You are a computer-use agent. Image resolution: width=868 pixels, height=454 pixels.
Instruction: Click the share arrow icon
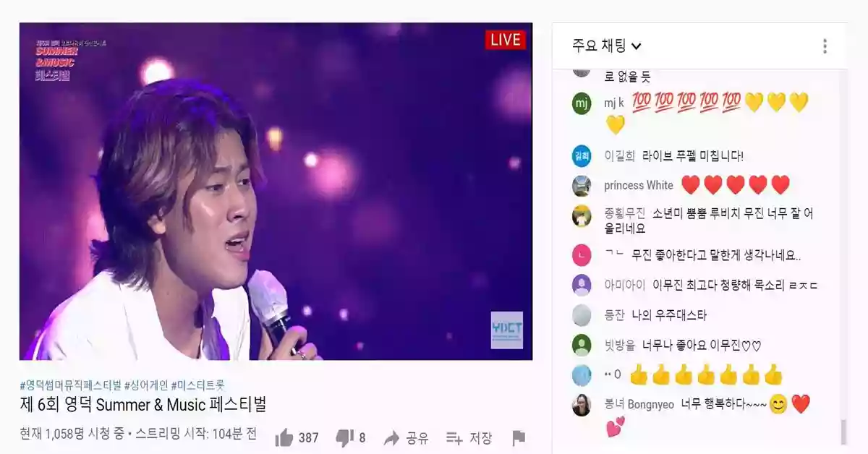pos(391,438)
